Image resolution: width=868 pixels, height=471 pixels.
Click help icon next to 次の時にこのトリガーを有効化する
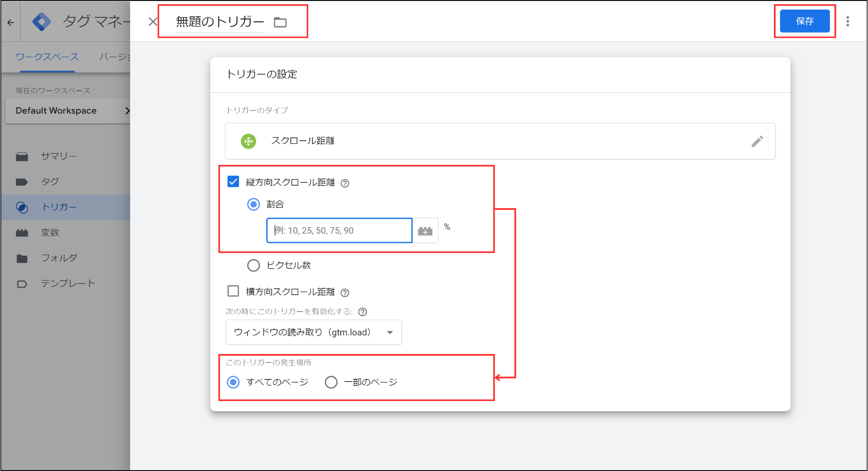[x=362, y=312]
